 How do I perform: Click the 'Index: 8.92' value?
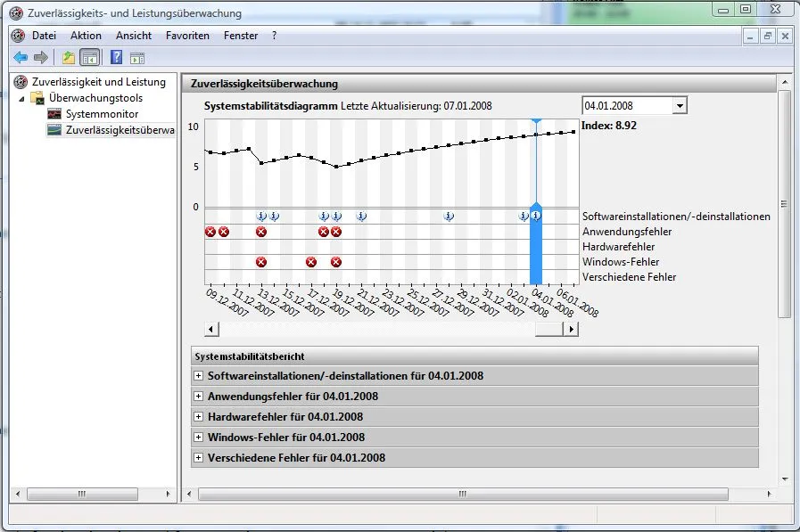608,126
